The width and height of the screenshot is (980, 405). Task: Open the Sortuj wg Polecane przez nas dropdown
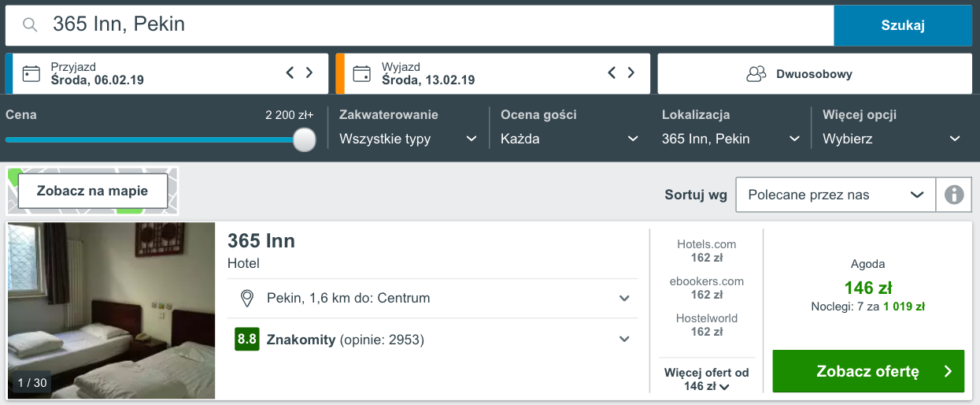point(836,195)
